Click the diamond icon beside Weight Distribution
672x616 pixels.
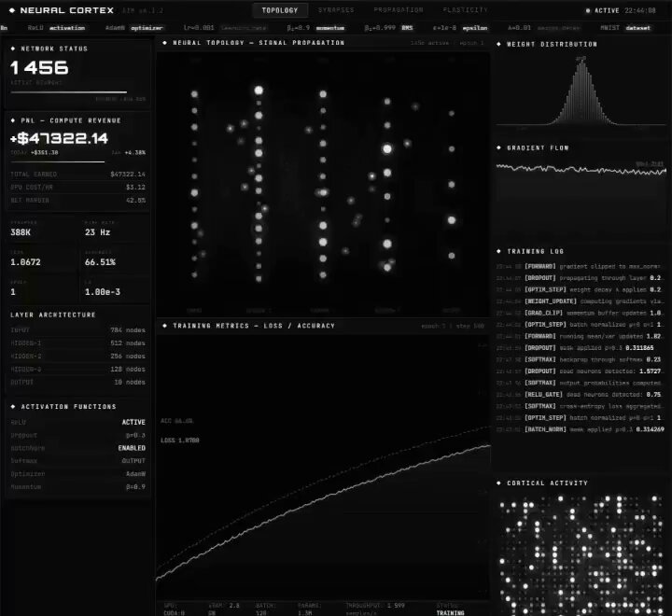[x=499, y=44]
